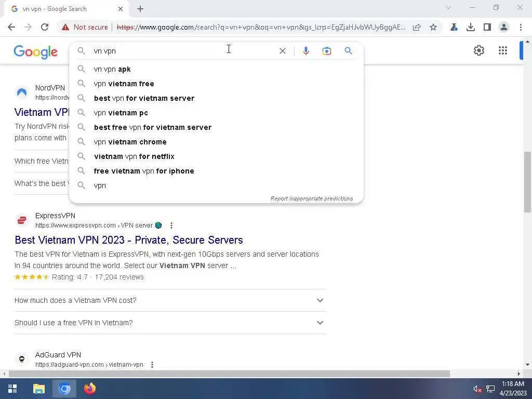The height and width of the screenshot is (399, 532).
Task: Click the ExpressVPN site favicon
Action: tap(22, 220)
